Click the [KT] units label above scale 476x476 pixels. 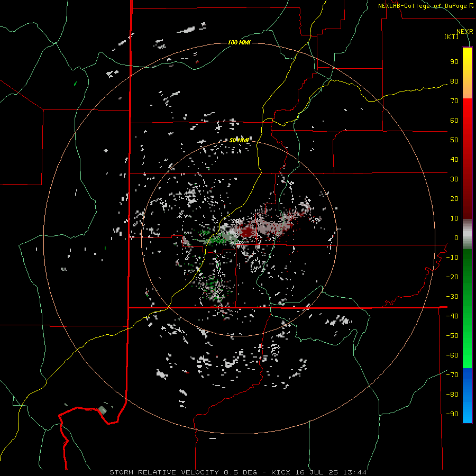click(x=451, y=36)
